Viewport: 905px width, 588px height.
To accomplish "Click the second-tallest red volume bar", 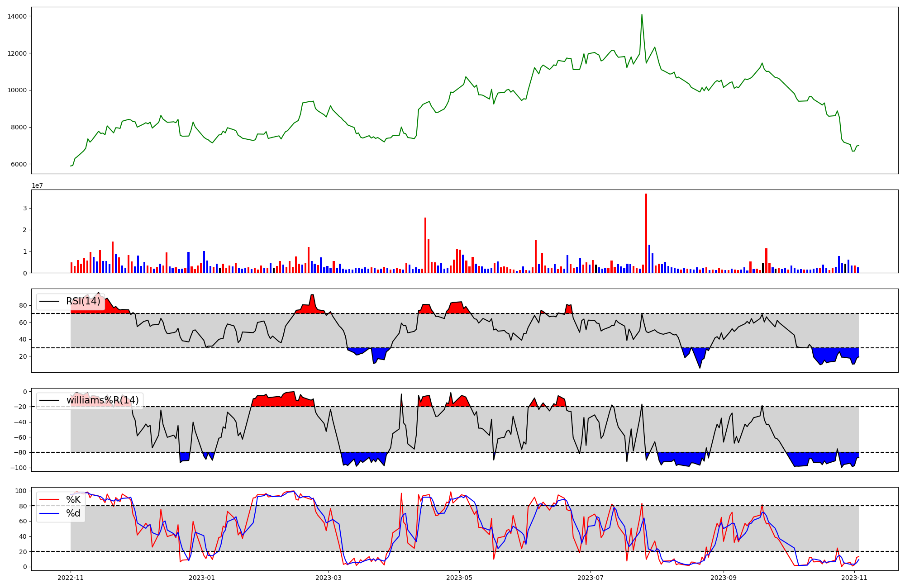I will point(425,245).
